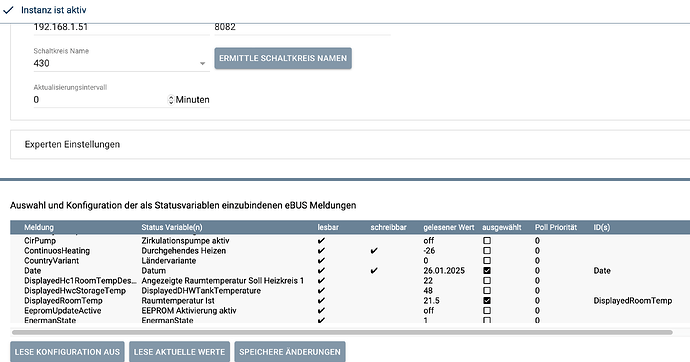Click Lese Konfiguration Aus button
The width and height of the screenshot is (690, 362).
(67, 352)
